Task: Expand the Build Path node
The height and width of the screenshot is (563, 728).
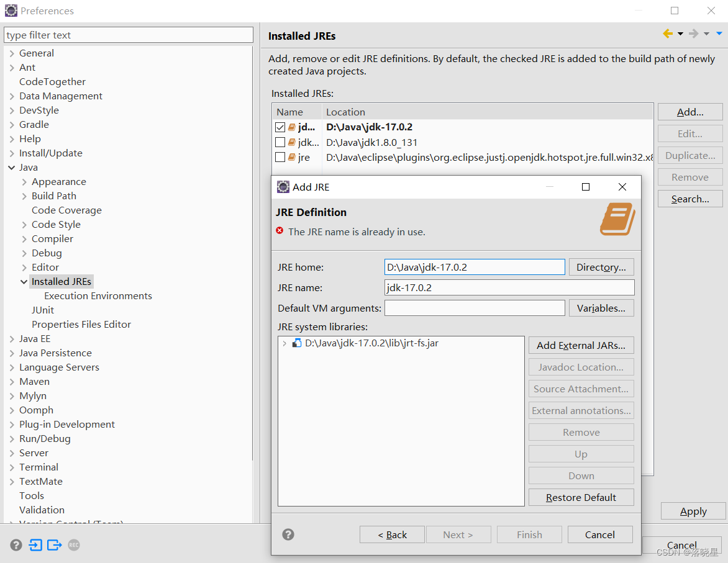Action: [x=25, y=196]
